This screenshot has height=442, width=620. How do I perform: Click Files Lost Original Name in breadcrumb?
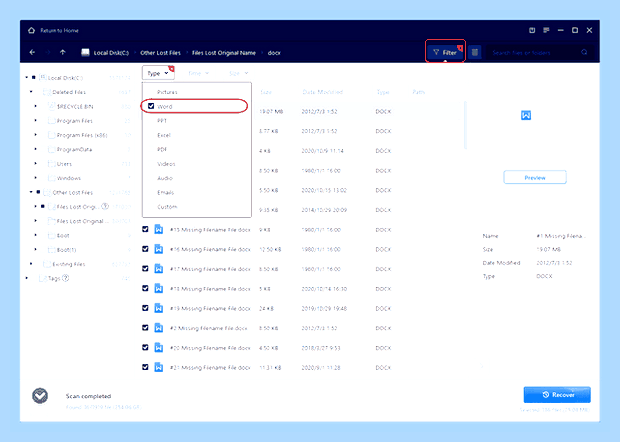(224, 53)
